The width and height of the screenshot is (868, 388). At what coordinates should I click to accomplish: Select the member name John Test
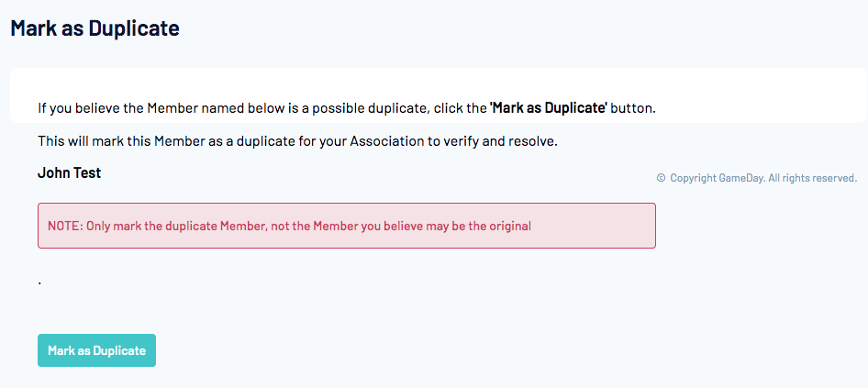point(69,172)
